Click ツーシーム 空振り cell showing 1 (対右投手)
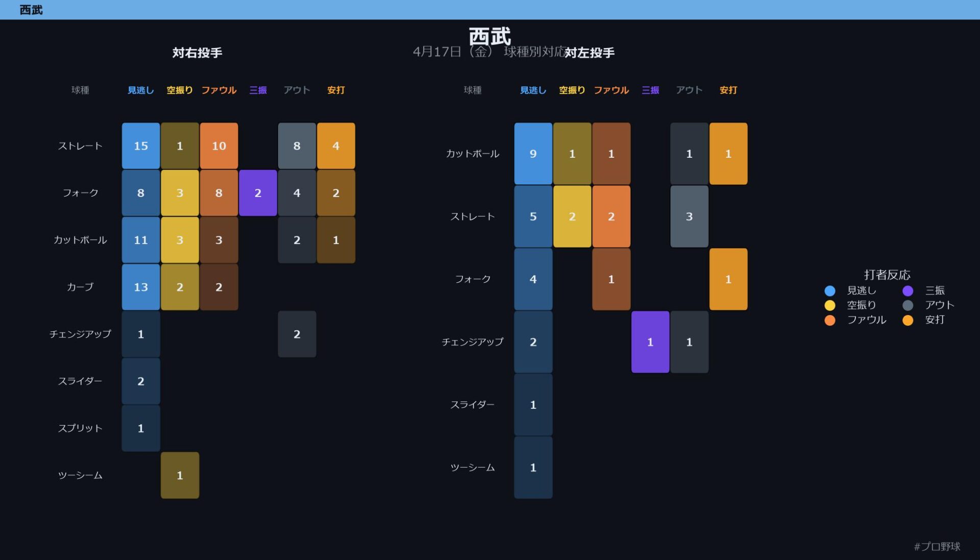 (x=180, y=475)
